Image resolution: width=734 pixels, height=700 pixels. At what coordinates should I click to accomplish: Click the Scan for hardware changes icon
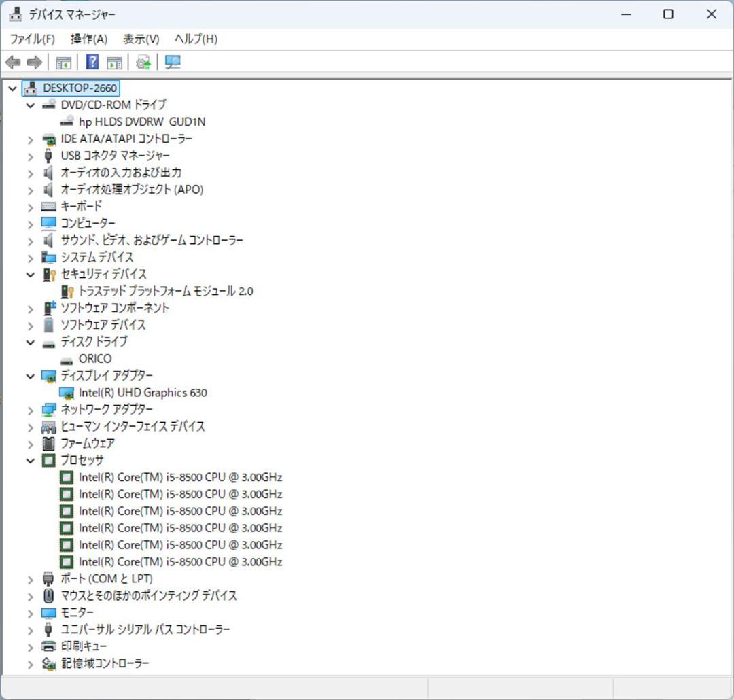[172, 62]
